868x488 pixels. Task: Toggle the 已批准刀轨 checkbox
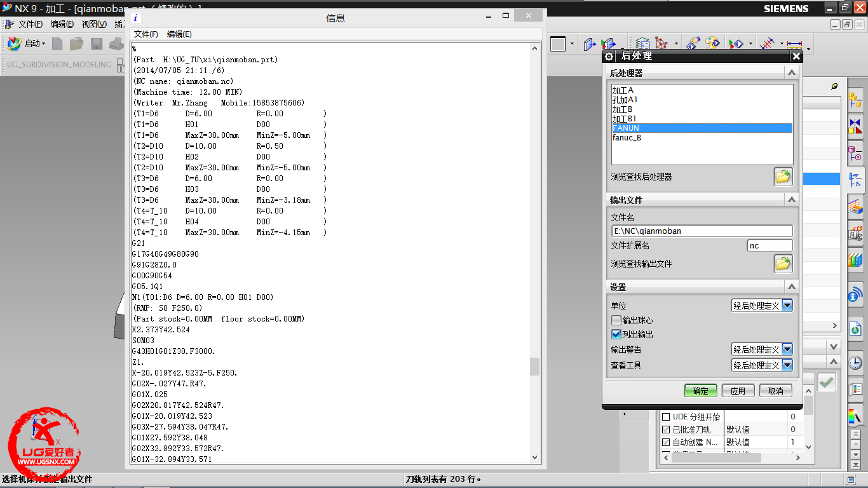(666, 430)
